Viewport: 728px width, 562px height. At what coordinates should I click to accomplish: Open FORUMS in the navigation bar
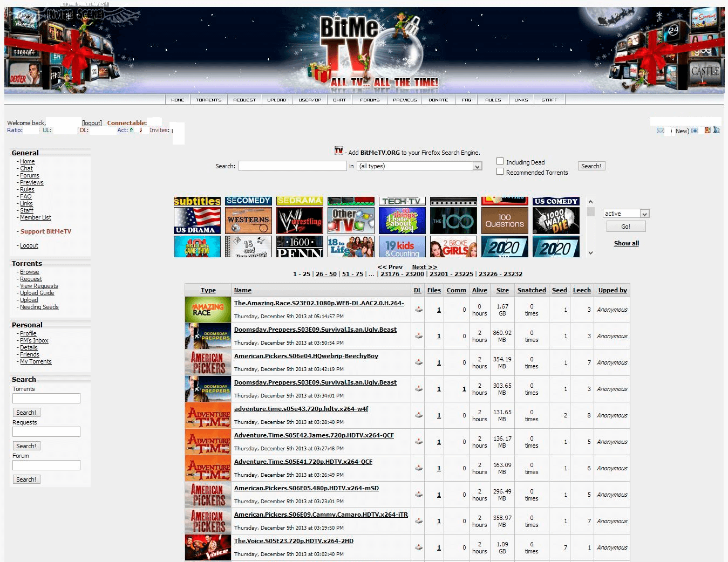[x=370, y=100]
